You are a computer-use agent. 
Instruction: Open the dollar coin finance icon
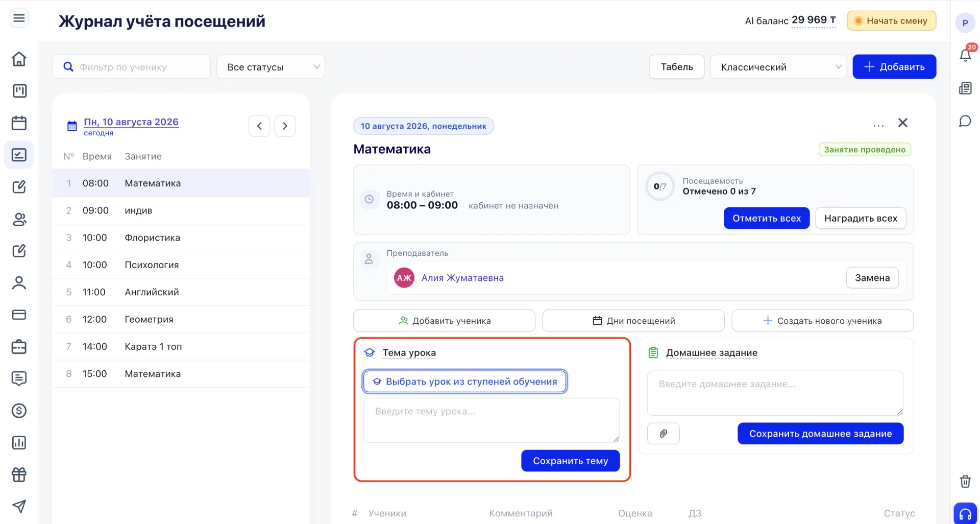19,411
